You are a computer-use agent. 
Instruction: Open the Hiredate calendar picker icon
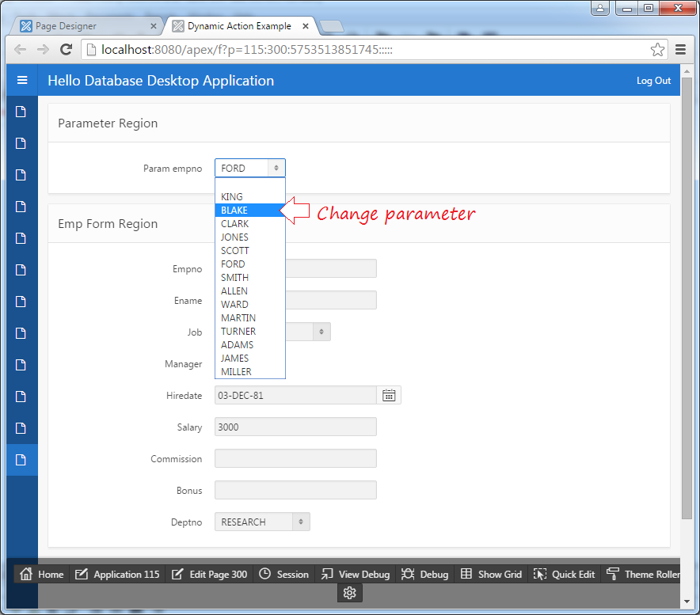[x=389, y=395]
